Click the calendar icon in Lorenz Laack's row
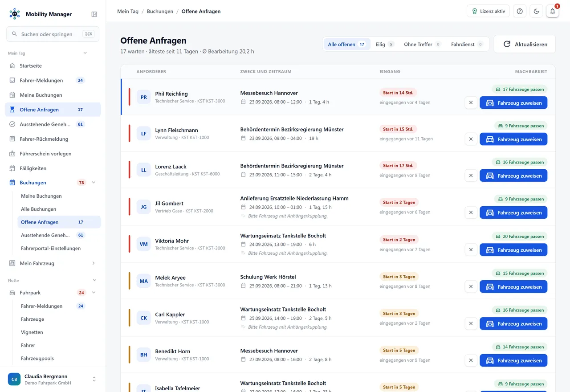 (x=243, y=175)
